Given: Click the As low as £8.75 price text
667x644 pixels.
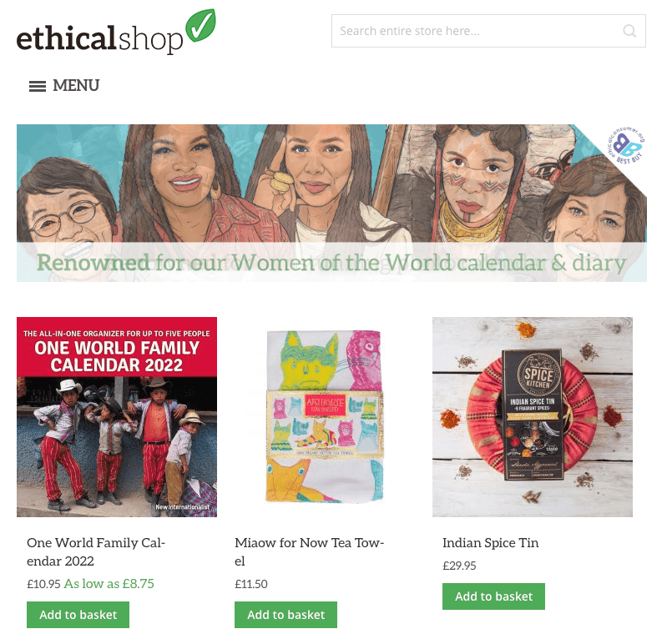Looking at the screenshot, I should click(109, 584).
